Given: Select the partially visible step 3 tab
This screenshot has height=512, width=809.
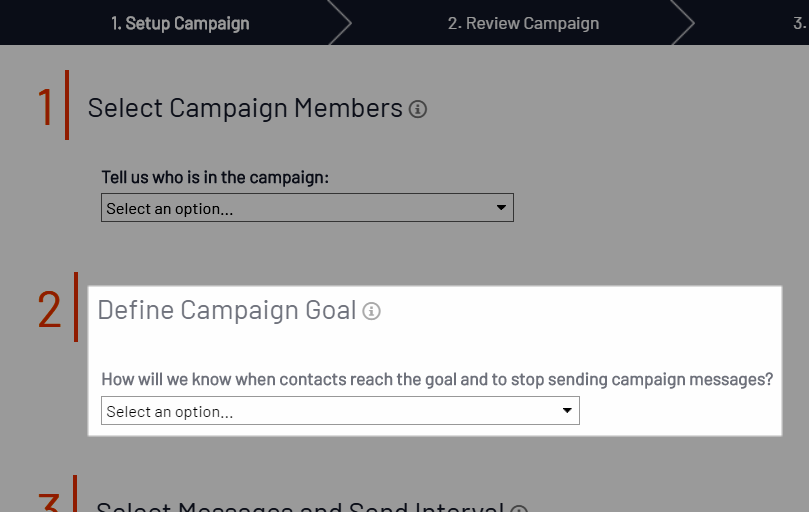Looking at the screenshot, I should coord(800,23).
